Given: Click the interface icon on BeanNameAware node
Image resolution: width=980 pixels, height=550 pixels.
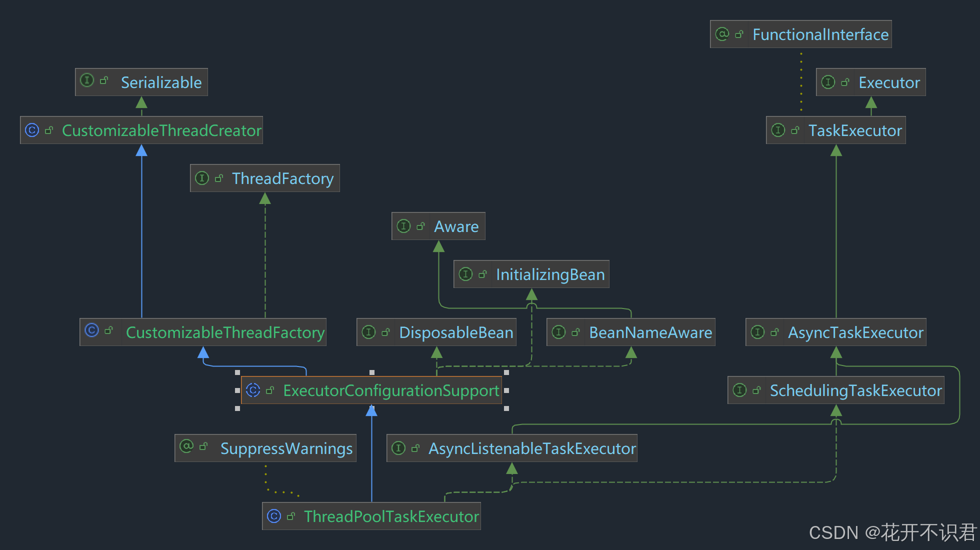Looking at the screenshot, I should point(558,332).
